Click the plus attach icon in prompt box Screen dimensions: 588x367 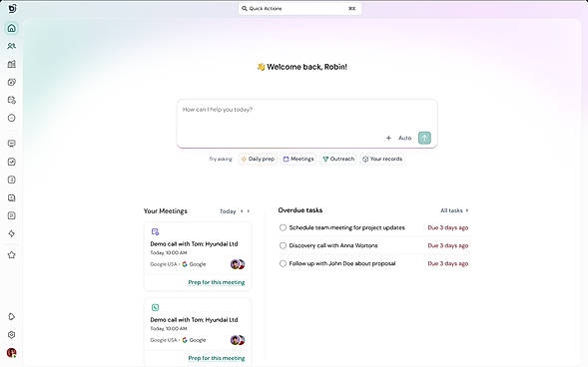coord(388,138)
